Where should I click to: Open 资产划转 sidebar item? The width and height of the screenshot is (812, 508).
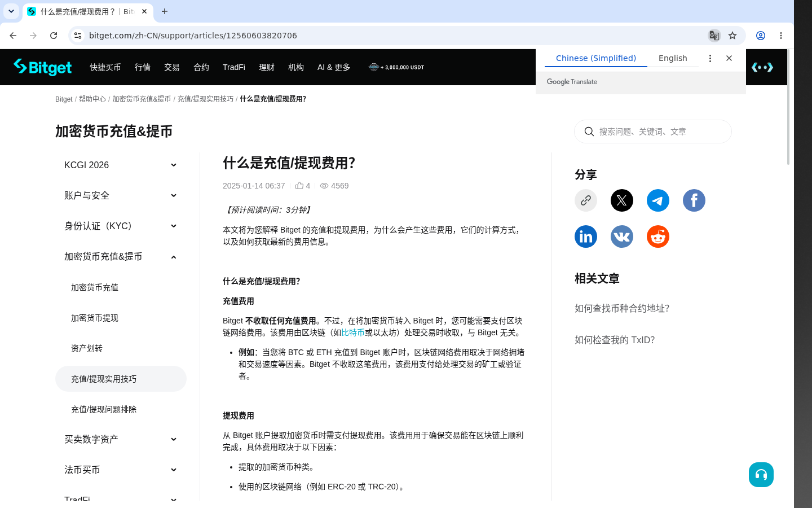pyautogui.click(x=121, y=348)
